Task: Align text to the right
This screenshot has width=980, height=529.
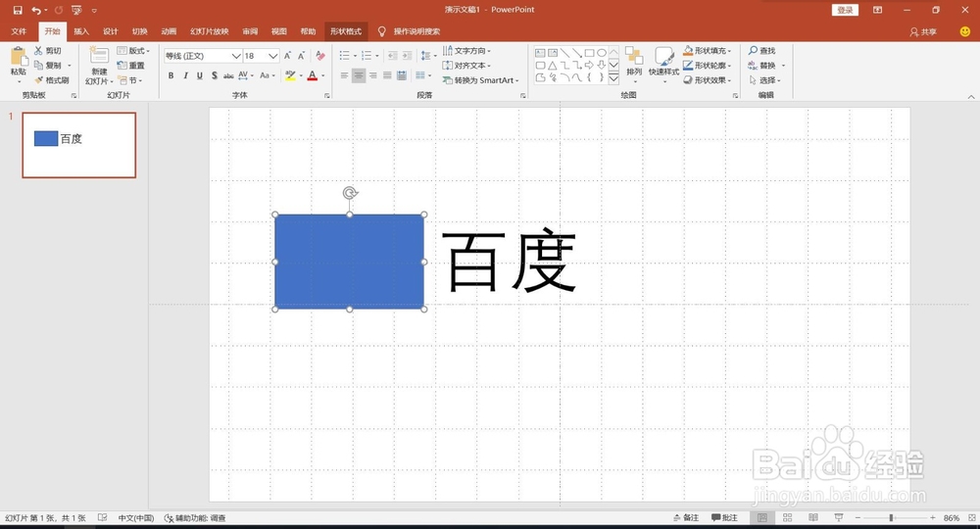Action: pyautogui.click(x=373, y=75)
